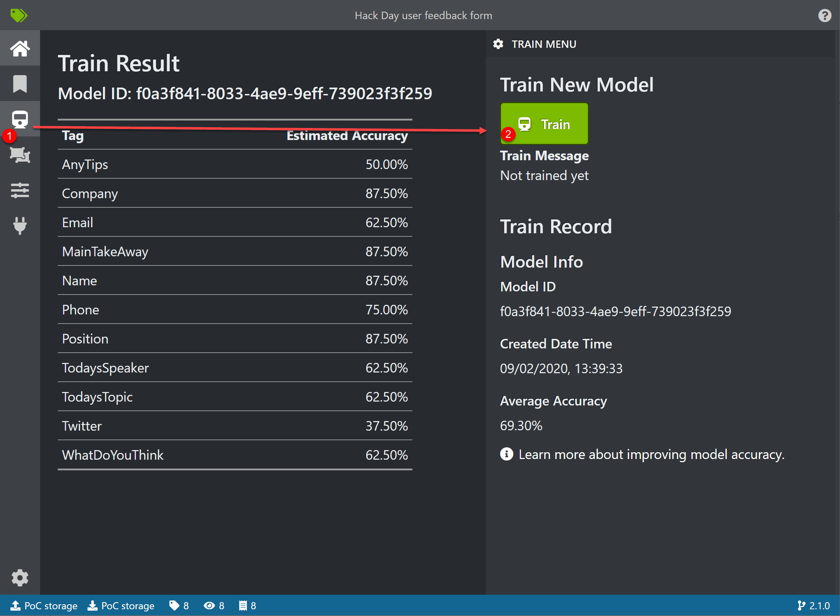
Task: Click the info circle next to accuracy tip
Action: pos(507,454)
